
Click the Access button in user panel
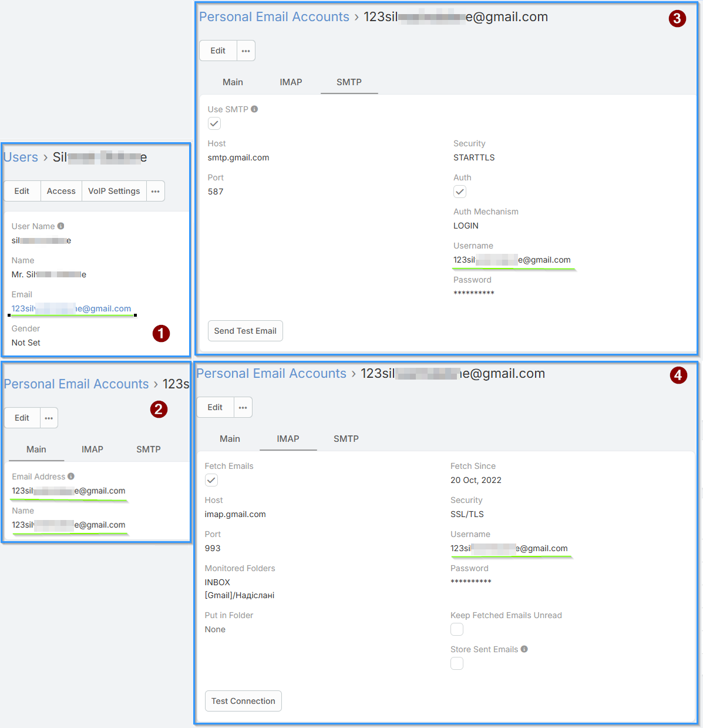tap(61, 191)
